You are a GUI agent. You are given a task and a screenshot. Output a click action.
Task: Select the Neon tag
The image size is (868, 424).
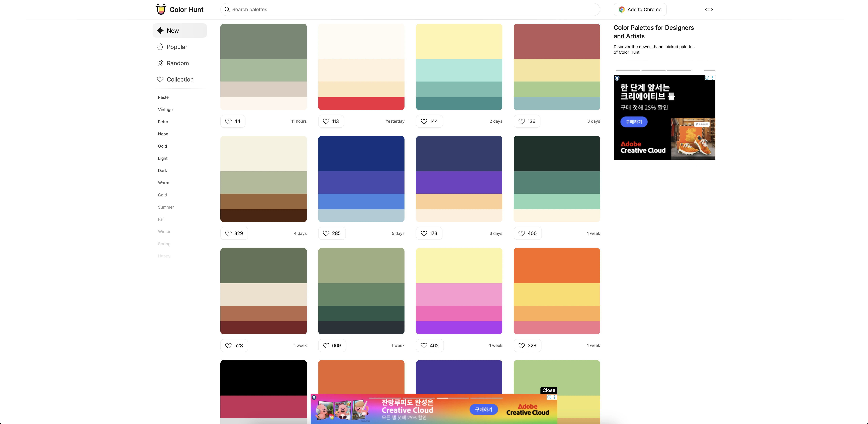pos(163,134)
